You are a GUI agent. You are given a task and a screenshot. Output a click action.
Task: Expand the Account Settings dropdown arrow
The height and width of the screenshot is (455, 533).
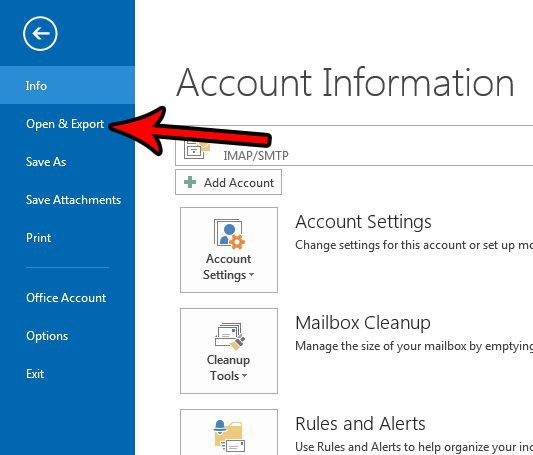click(252, 274)
